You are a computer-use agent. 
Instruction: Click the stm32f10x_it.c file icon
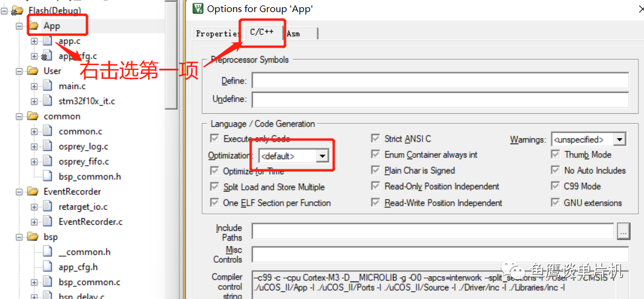48,101
